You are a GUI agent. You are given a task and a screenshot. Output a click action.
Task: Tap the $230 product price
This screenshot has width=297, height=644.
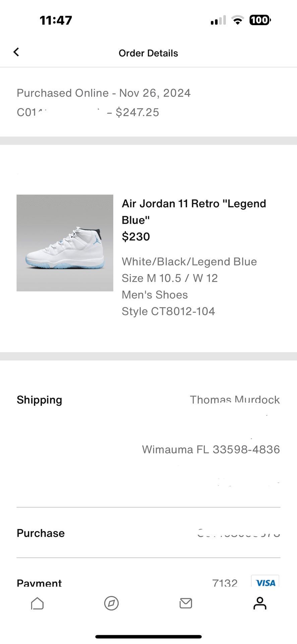[136, 237]
